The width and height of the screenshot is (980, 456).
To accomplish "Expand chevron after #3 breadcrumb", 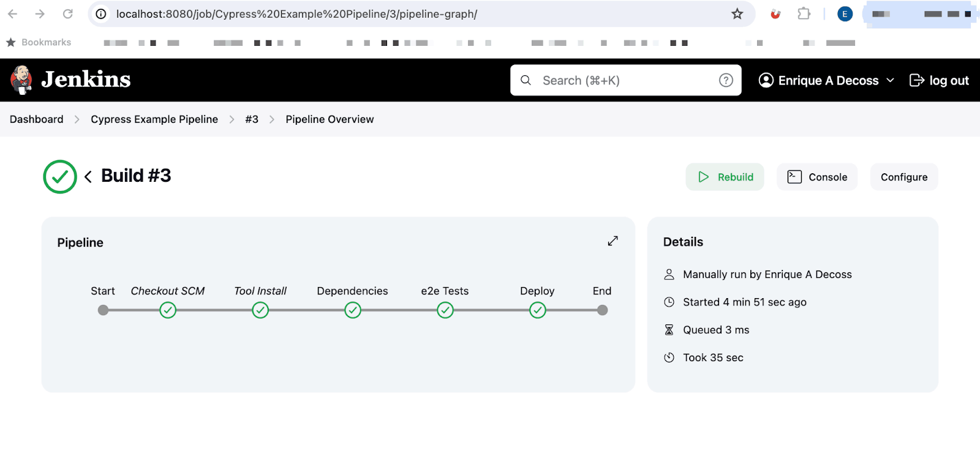I will tap(272, 119).
